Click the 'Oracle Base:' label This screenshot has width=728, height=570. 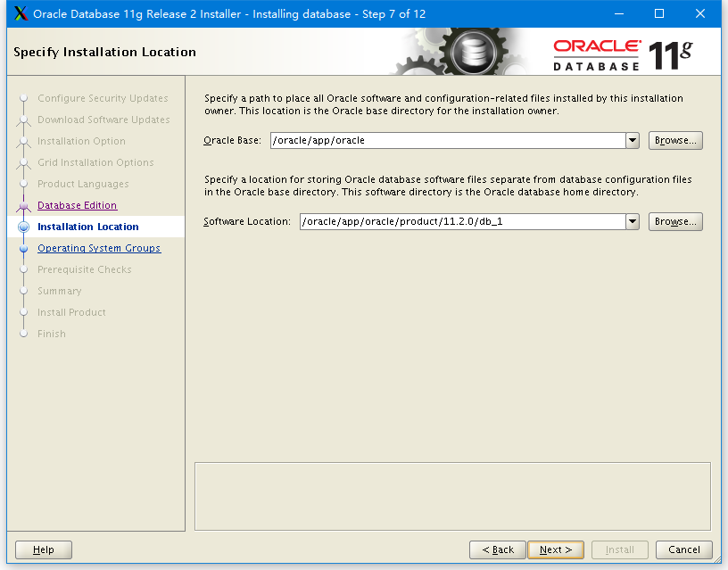(x=232, y=140)
